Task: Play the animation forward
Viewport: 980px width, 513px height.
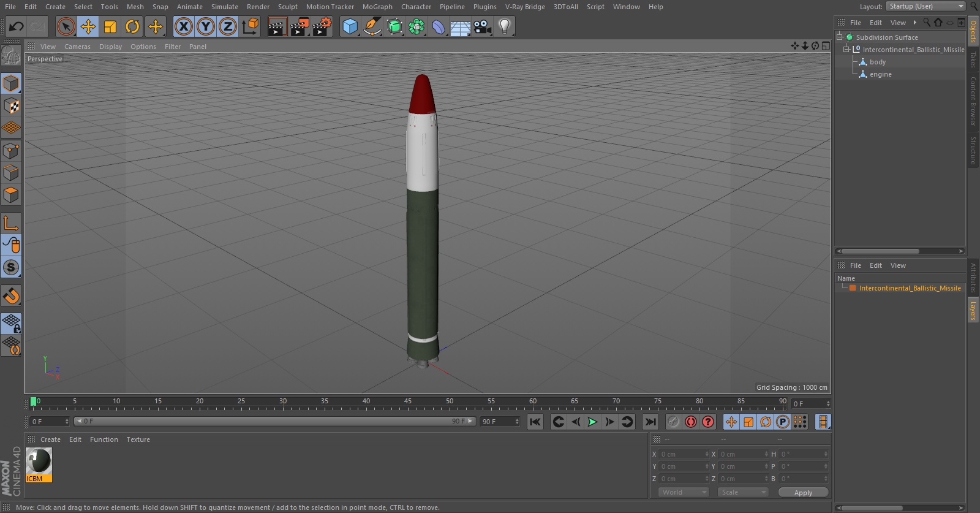Action: 592,422
